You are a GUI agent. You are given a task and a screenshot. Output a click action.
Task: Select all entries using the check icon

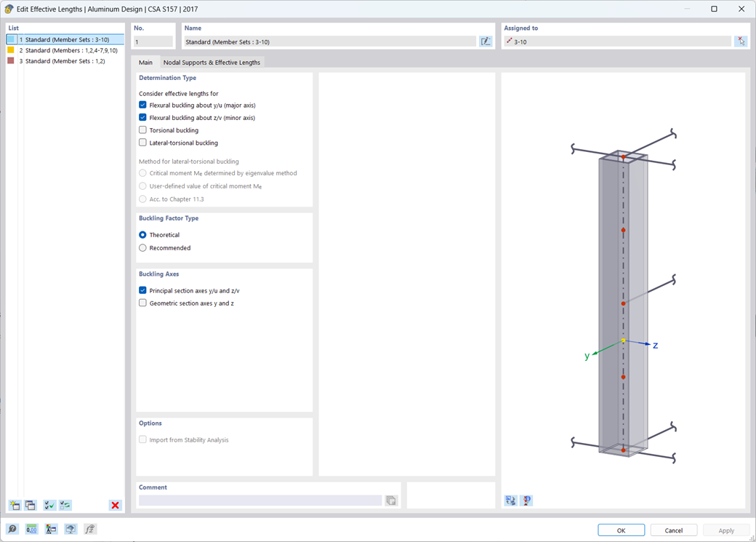click(48, 505)
